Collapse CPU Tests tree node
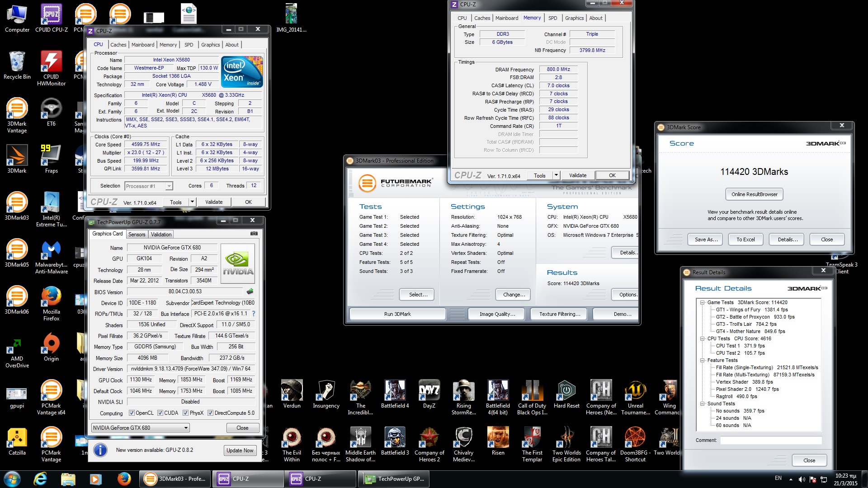The width and height of the screenshot is (868, 488). coord(703,338)
